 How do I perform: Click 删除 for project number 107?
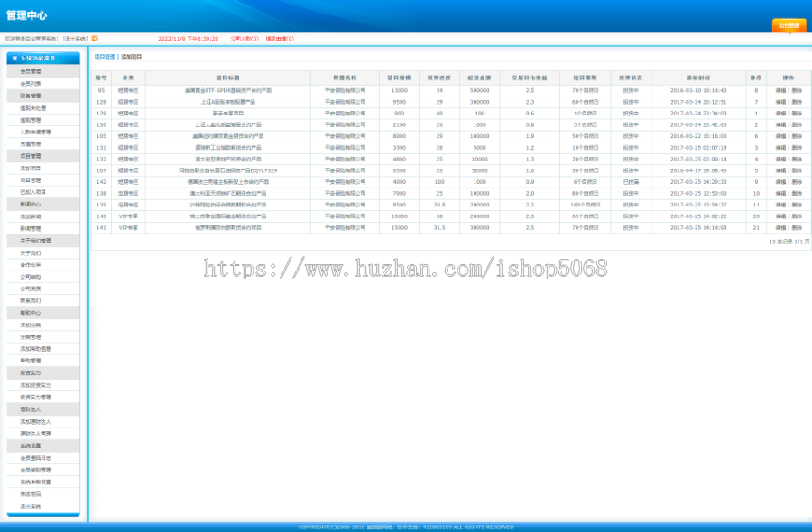797,170
